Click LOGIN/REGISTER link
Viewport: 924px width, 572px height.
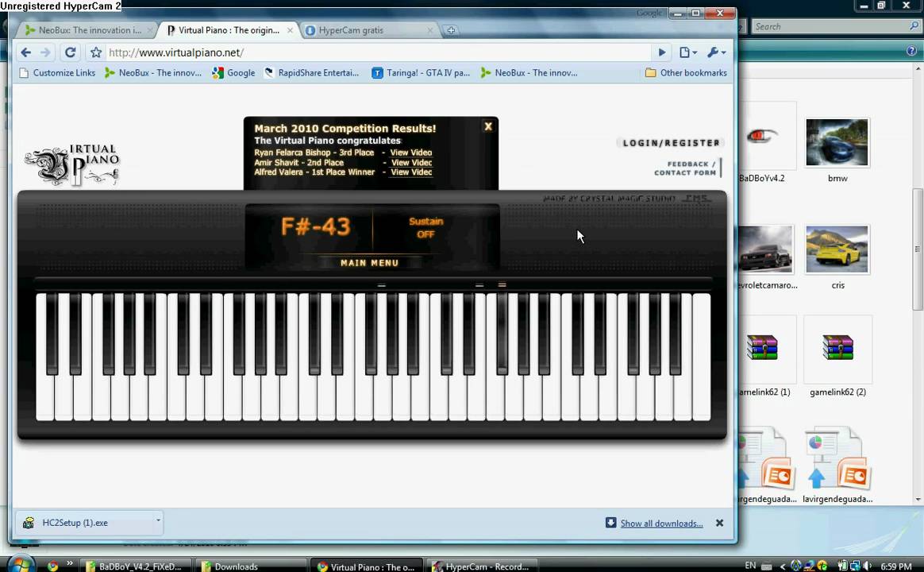point(672,143)
